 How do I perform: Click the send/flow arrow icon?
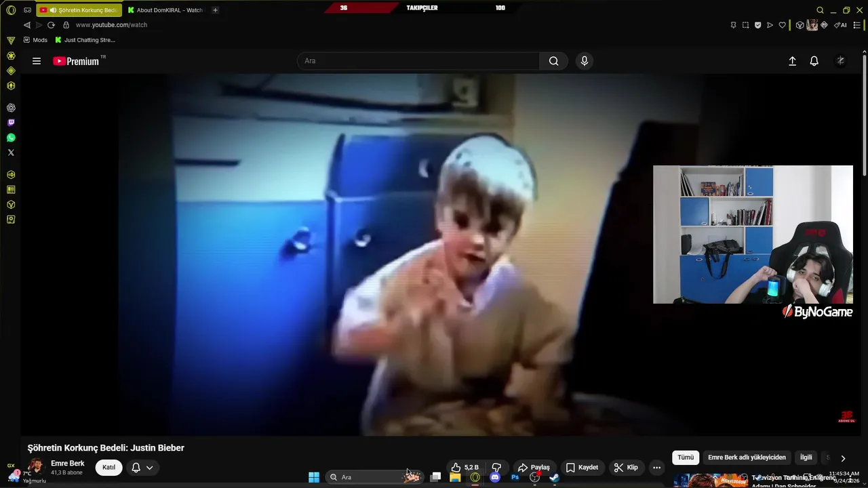770,25
